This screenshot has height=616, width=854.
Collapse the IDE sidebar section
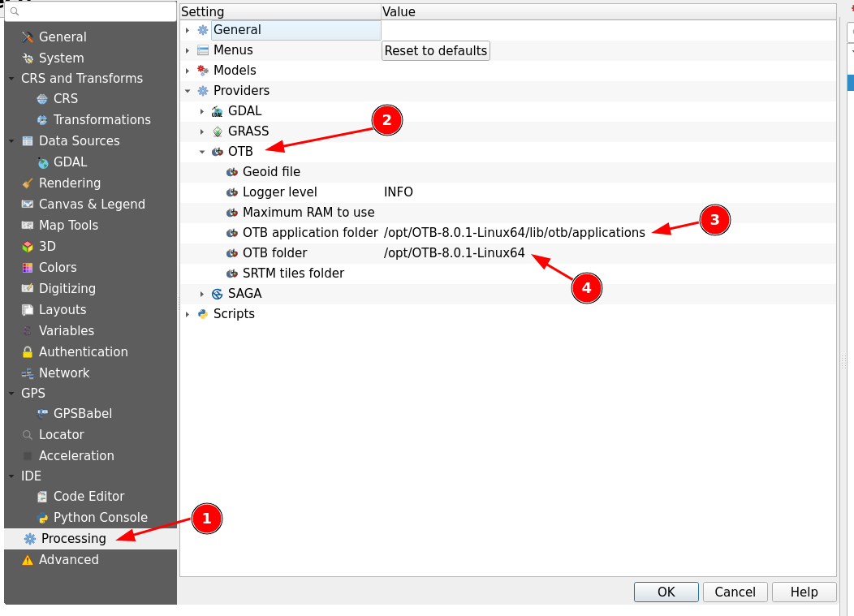pyautogui.click(x=11, y=476)
